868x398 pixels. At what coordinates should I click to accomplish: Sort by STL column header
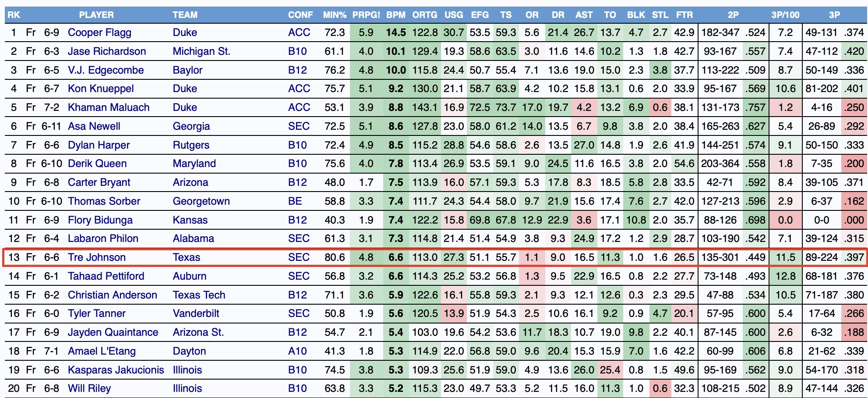click(x=660, y=15)
